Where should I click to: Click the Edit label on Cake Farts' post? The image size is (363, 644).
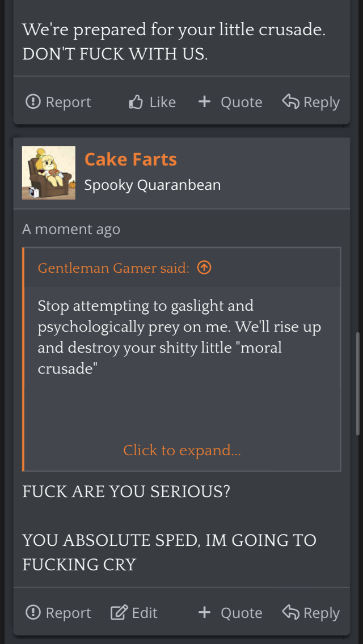click(x=145, y=613)
